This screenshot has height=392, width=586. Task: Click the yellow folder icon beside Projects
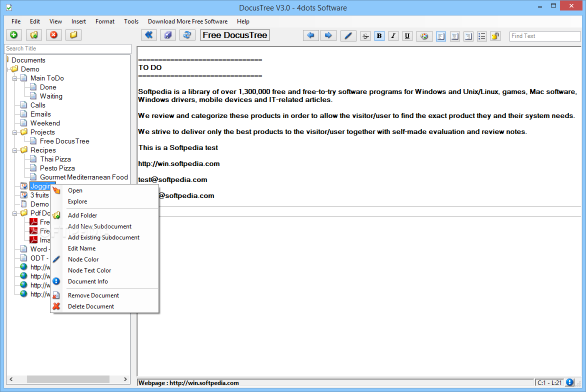[24, 132]
